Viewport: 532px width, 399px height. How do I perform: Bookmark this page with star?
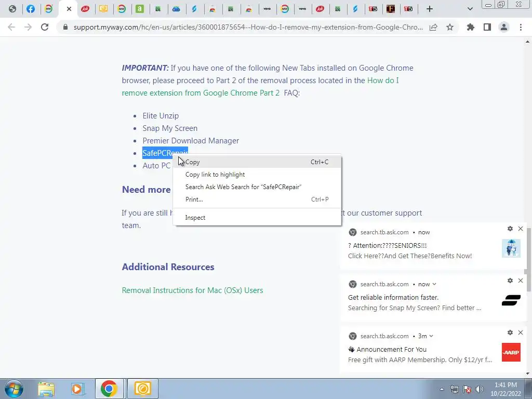click(x=450, y=27)
